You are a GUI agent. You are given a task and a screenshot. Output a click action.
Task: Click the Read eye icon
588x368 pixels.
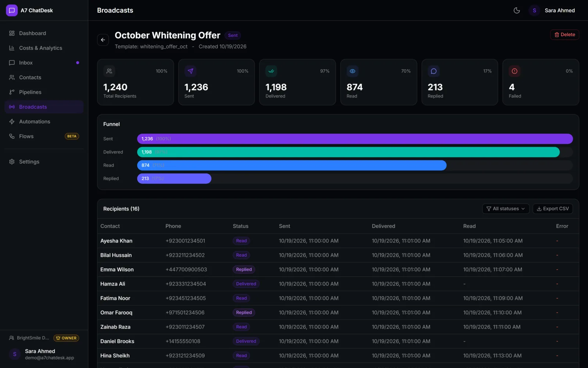352,71
